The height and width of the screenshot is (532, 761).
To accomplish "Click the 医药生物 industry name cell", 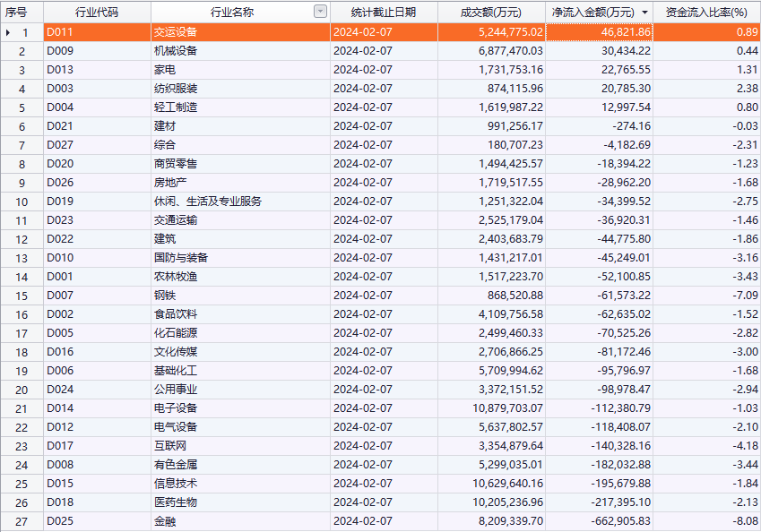I will tap(176, 502).
